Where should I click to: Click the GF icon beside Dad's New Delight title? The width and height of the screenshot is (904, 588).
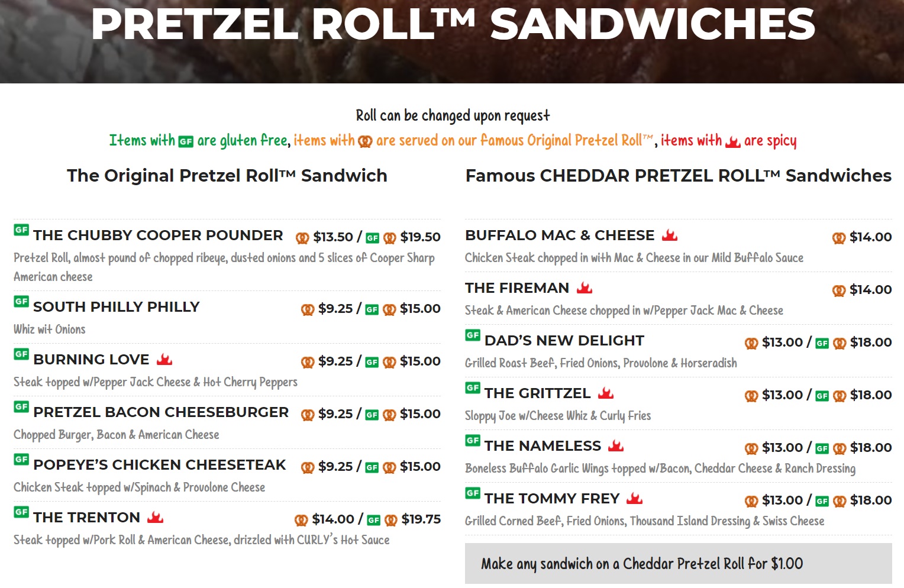pos(473,335)
